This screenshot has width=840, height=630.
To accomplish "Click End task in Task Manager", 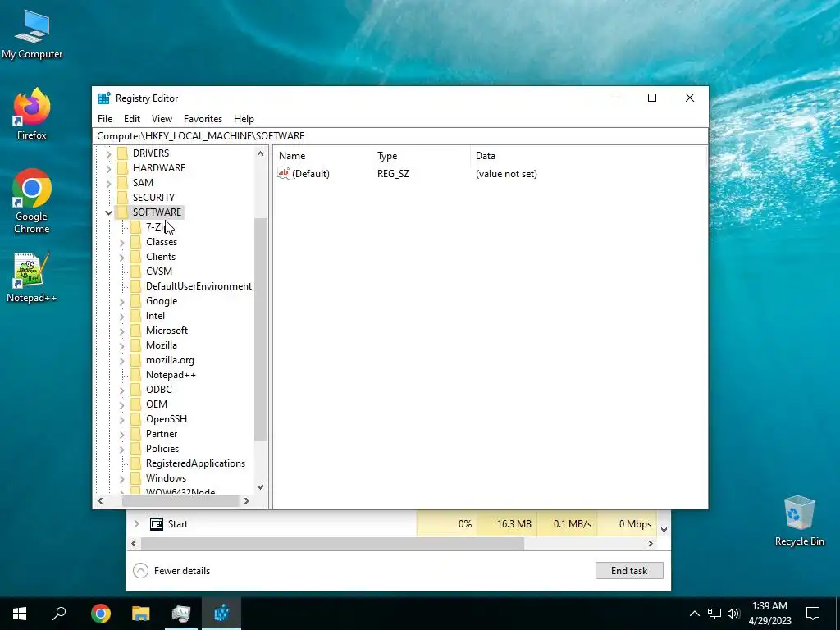I will pos(629,571).
